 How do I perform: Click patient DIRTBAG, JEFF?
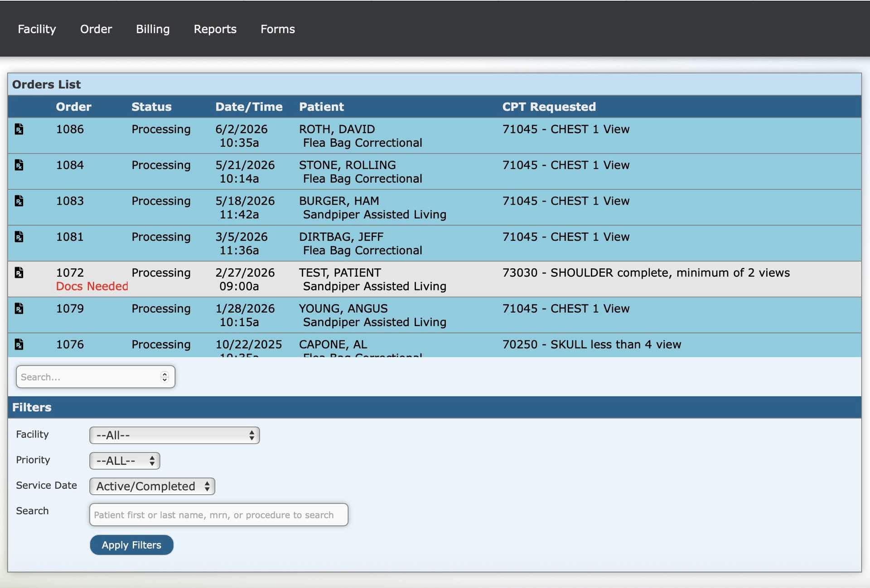coord(341,236)
